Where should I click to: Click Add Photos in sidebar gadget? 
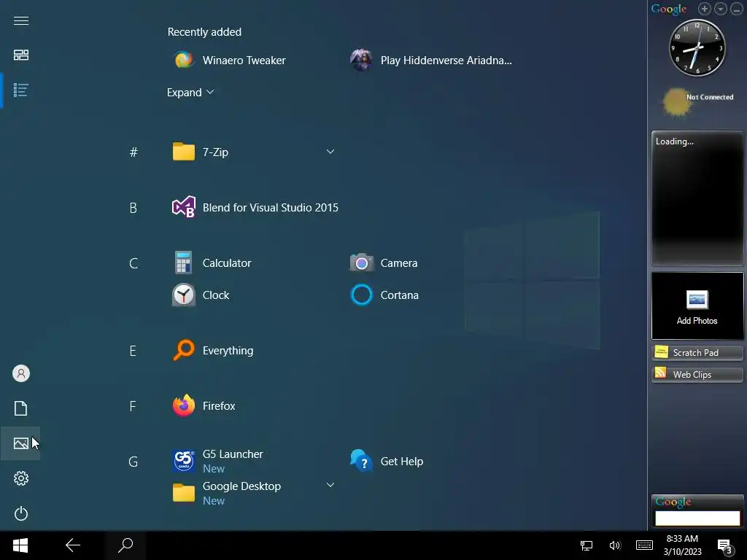click(697, 306)
